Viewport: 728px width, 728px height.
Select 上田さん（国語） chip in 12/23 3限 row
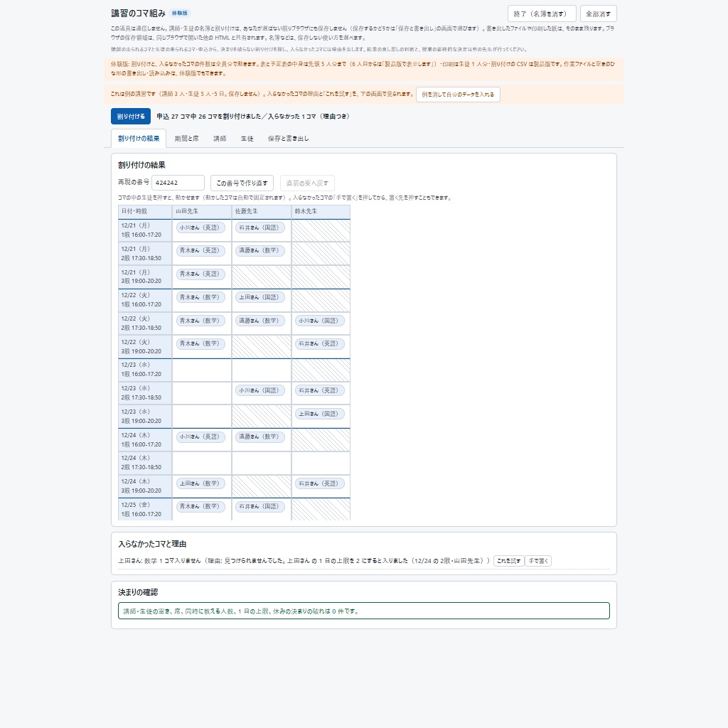coord(319,414)
